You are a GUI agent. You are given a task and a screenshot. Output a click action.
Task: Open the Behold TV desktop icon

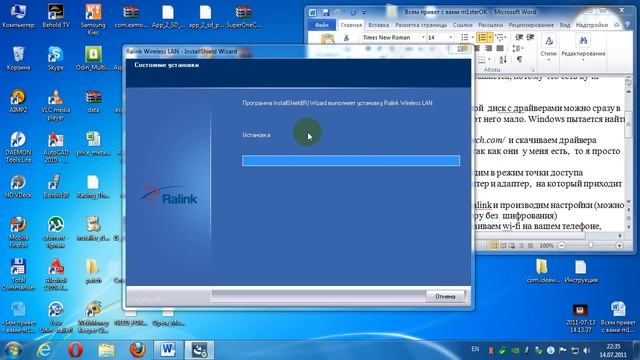56,16
